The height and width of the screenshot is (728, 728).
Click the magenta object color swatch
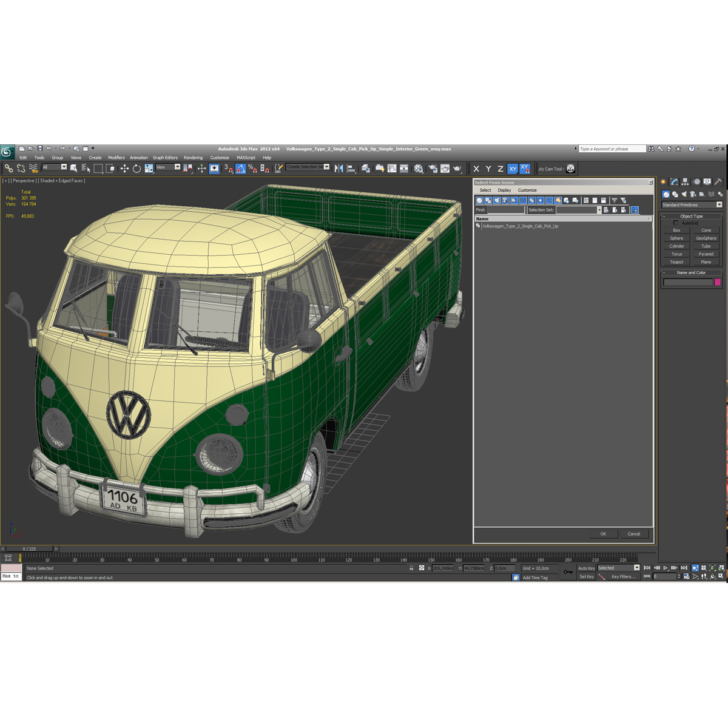[718, 282]
